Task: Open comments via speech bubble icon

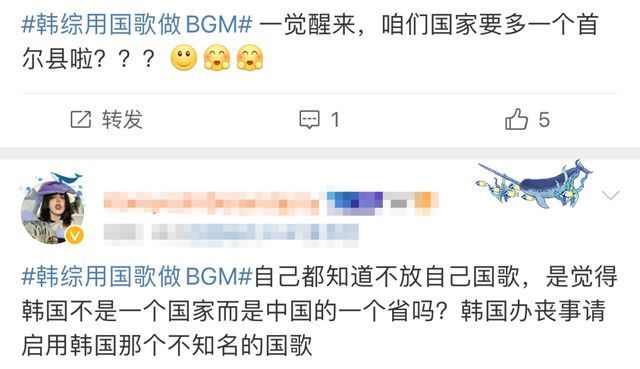Action: point(309,120)
